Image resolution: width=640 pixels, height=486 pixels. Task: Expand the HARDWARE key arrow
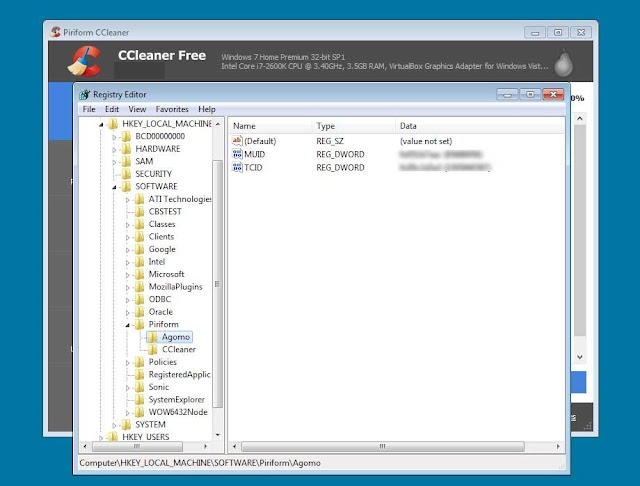(114, 150)
